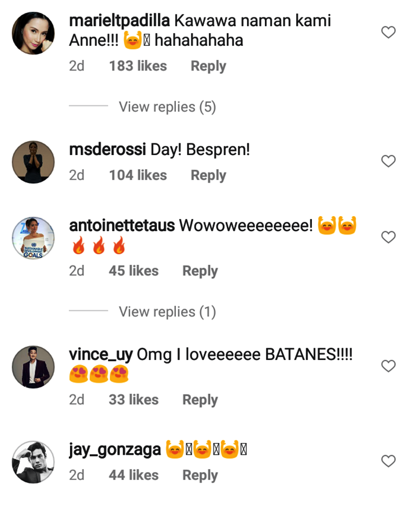Open marieltpadilla's profile picture
The width and height of the screenshot is (420, 509).
(x=34, y=33)
